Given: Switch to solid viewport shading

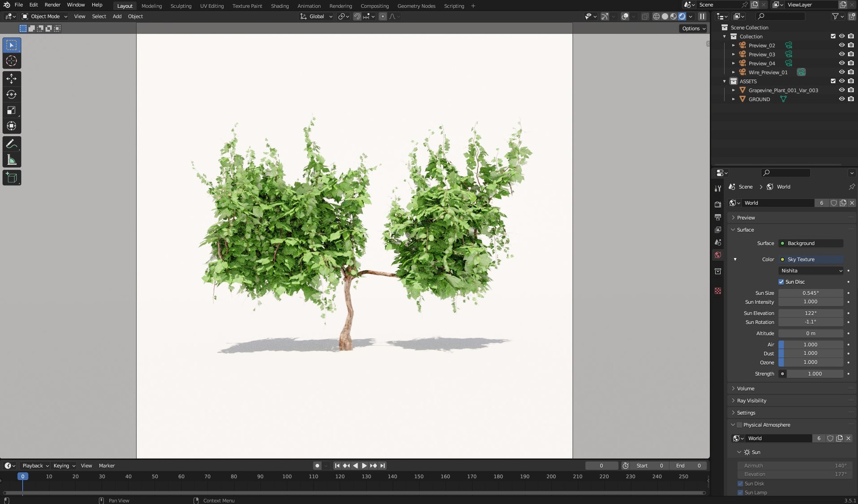Looking at the screenshot, I should [x=665, y=16].
